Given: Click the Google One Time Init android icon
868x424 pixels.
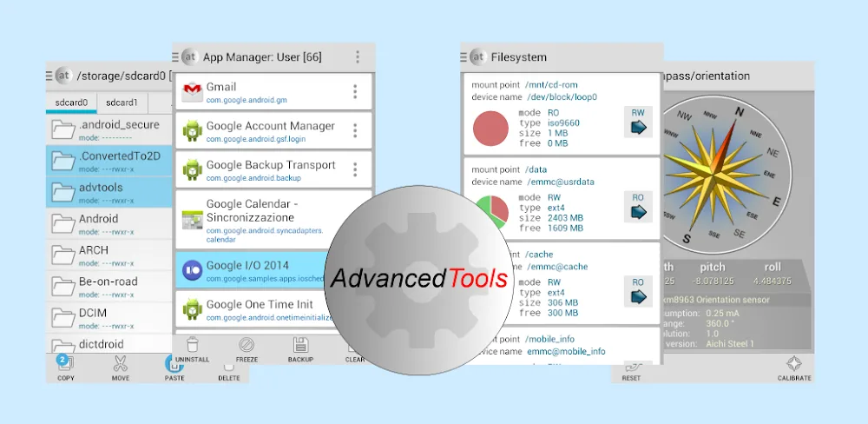Looking at the screenshot, I should (192, 309).
